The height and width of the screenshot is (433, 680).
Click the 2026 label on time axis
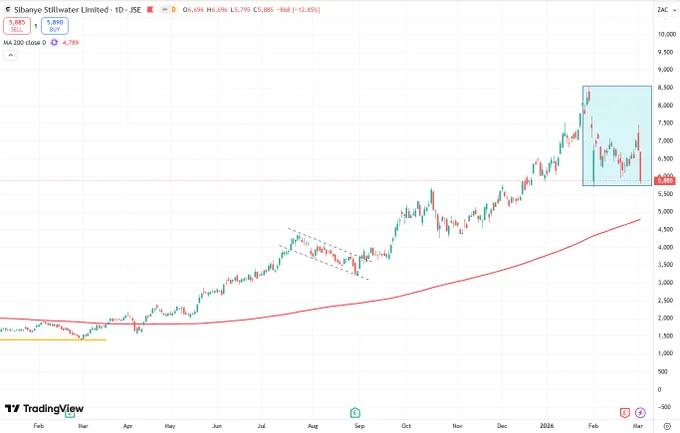pos(547,426)
